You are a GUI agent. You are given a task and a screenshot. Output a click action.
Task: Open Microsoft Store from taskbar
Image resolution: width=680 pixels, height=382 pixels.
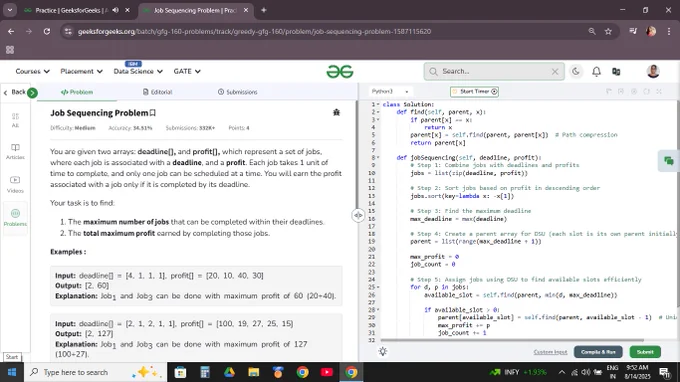[180, 372]
